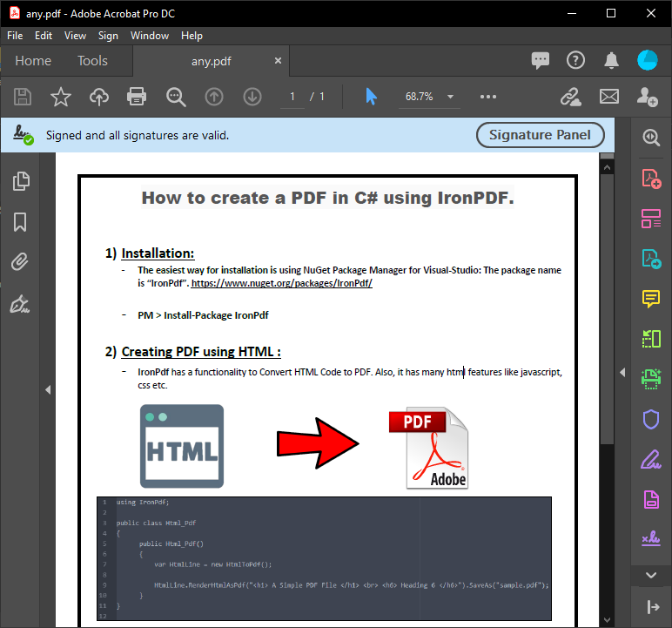Image resolution: width=672 pixels, height=628 pixels.
Task: View notifications bell icon
Action: pyautogui.click(x=612, y=60)
